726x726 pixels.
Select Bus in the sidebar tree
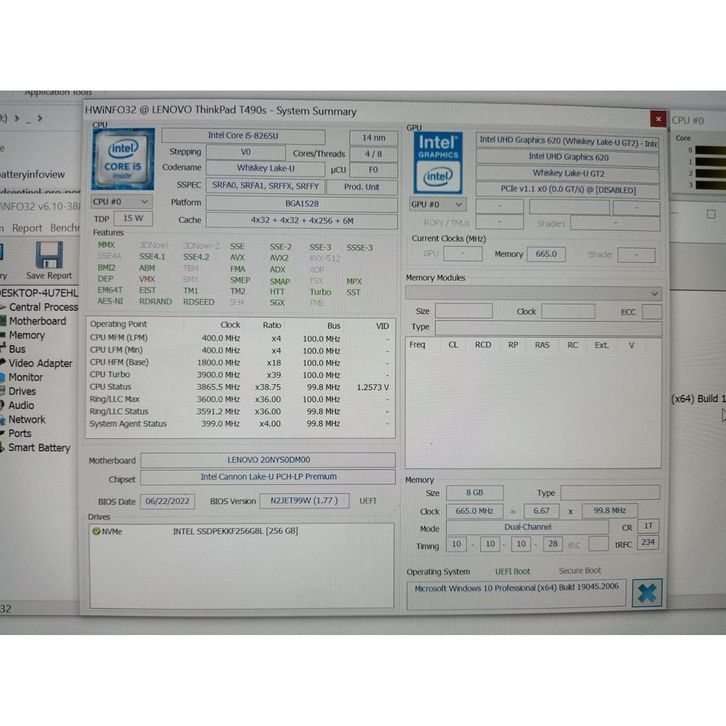click(x=17, y=349)
